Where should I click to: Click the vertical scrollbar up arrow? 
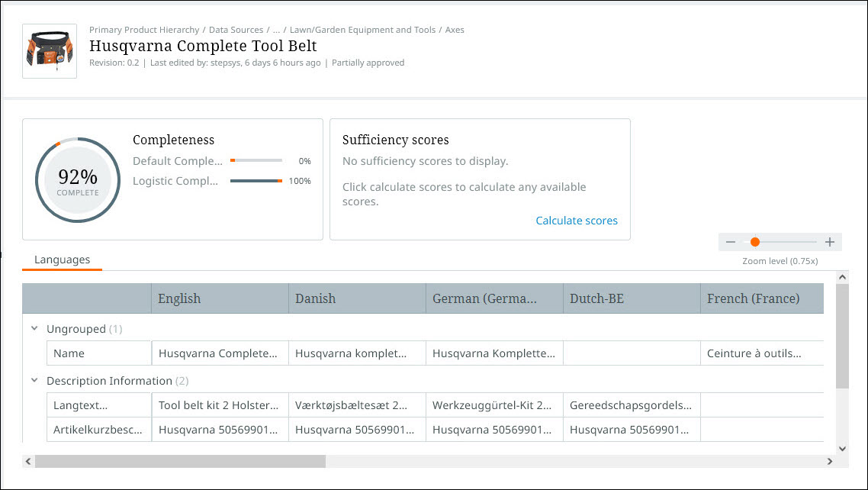842,277
